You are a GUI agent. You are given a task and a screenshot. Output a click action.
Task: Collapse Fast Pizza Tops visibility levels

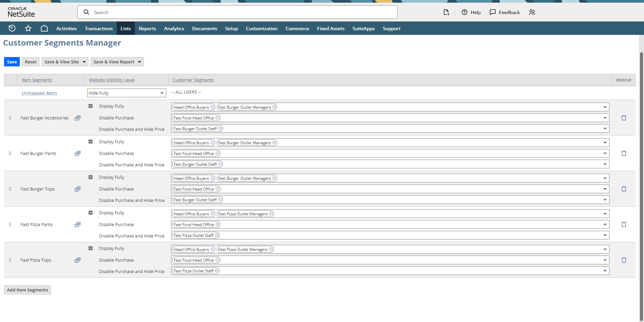91,248
